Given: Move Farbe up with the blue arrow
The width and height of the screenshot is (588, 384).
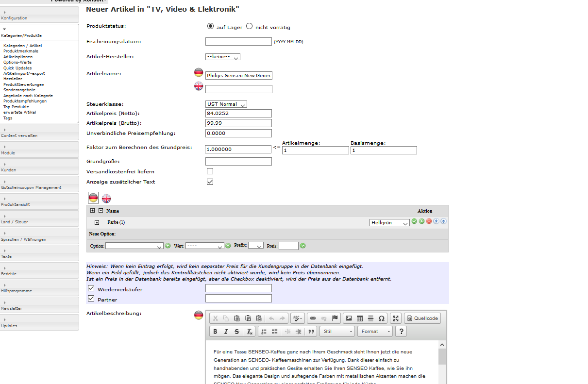Looking at the screenshot, I should (436, 221).
